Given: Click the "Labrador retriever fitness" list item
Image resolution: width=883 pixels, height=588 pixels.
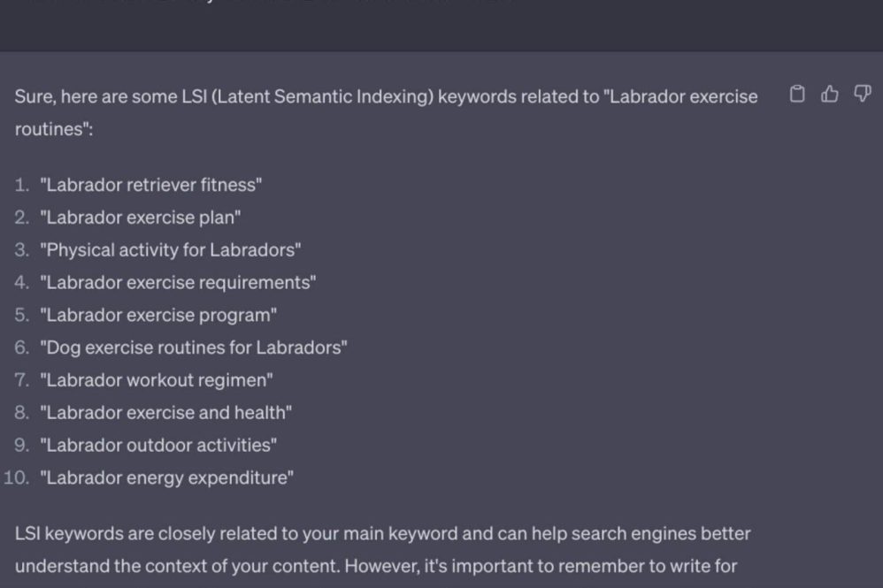Looking at the screenshot, I should pos(150,185).
